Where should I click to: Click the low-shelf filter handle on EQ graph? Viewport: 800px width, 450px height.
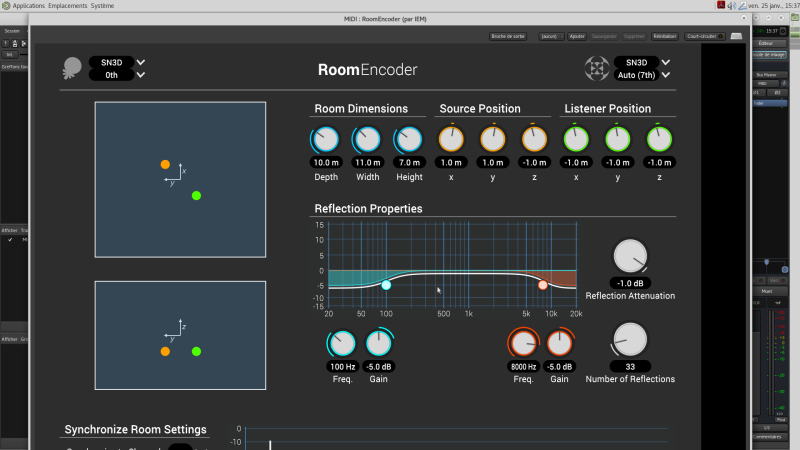click(x=386, y=285)
